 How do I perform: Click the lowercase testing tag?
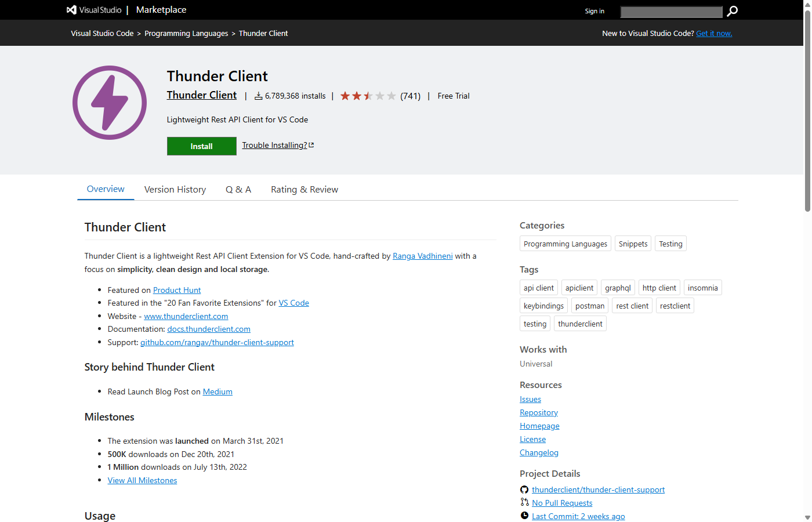tap(535, 324)
